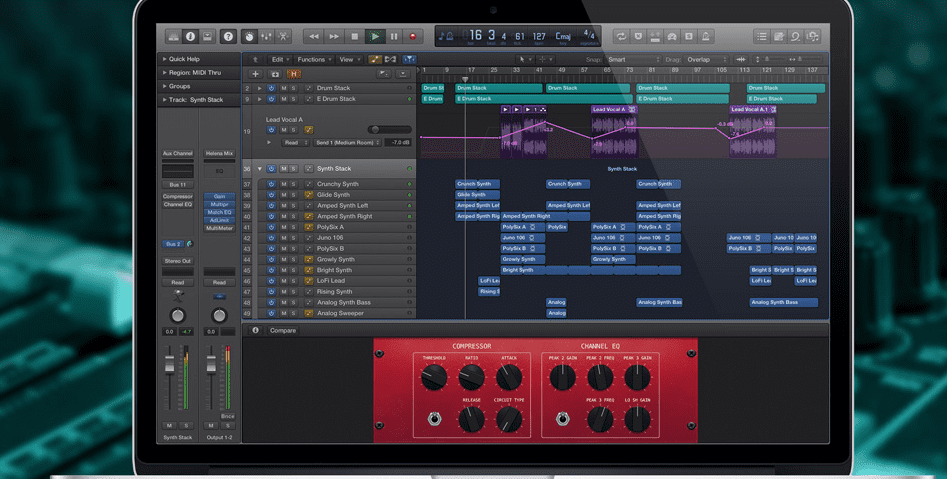Open the pointer tool menu

(x=524, y=59)
